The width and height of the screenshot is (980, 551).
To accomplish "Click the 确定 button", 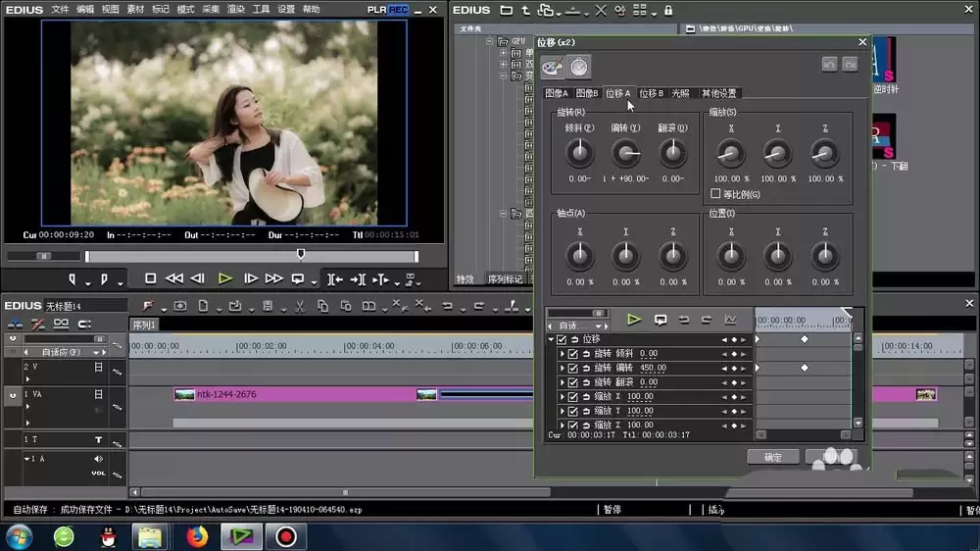I will [x=773, y=457].
